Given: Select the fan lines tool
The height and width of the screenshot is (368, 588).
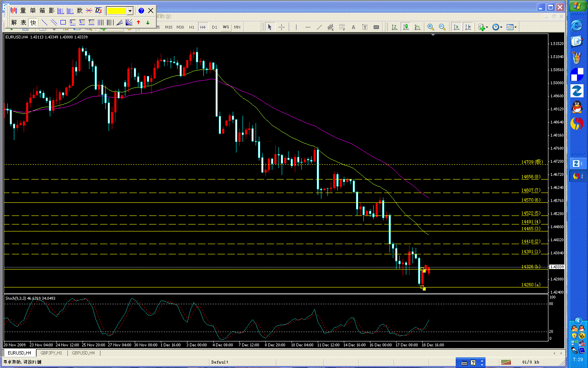Looking at the screenshot, I should (129, 22).
